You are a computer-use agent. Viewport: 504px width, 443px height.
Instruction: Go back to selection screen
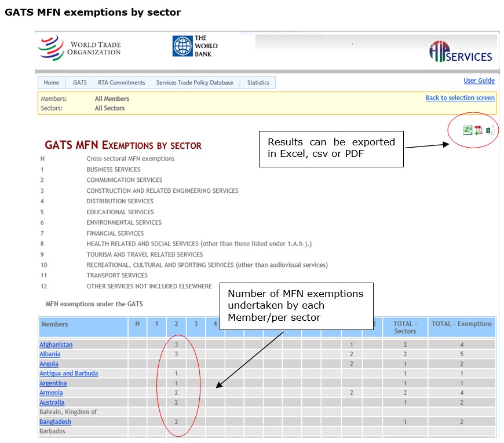point(460,98)
